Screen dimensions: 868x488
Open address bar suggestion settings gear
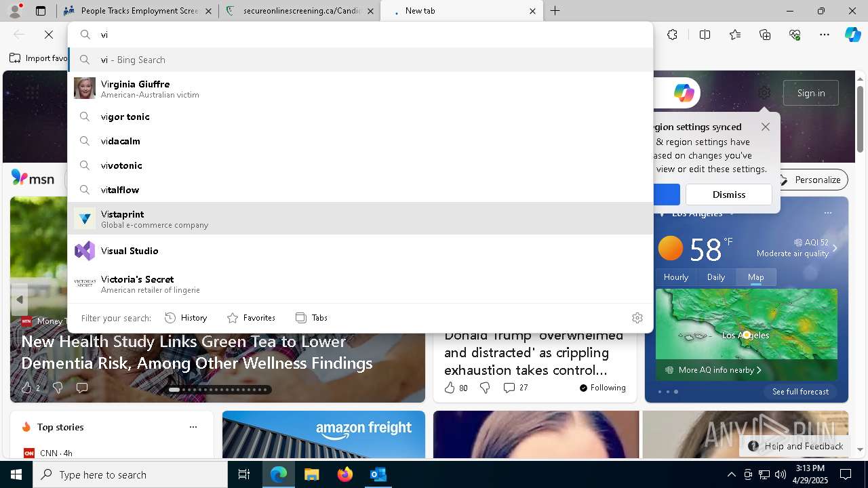click(637, 318)
